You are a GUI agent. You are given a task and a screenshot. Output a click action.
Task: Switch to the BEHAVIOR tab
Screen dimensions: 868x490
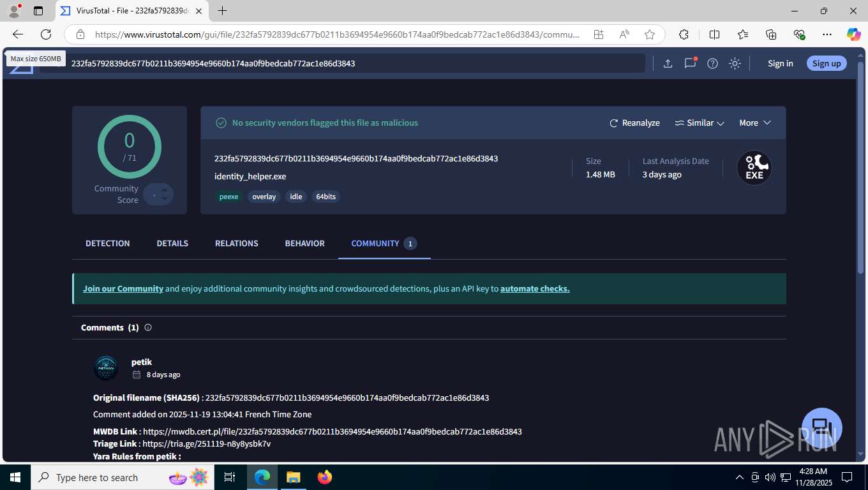pyautogui.click(x=305, y=243)
